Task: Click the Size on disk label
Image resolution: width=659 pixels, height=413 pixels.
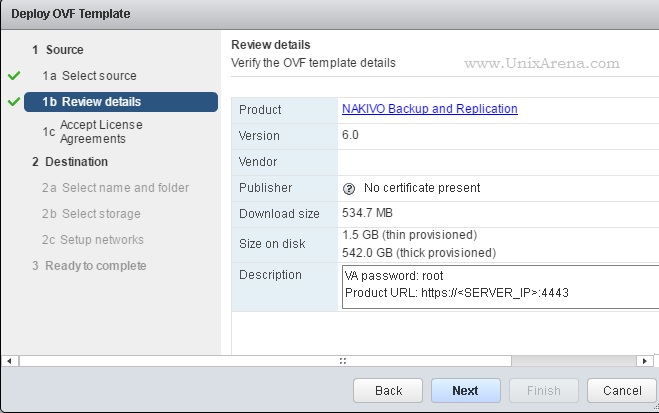Action: coord(272,244)
